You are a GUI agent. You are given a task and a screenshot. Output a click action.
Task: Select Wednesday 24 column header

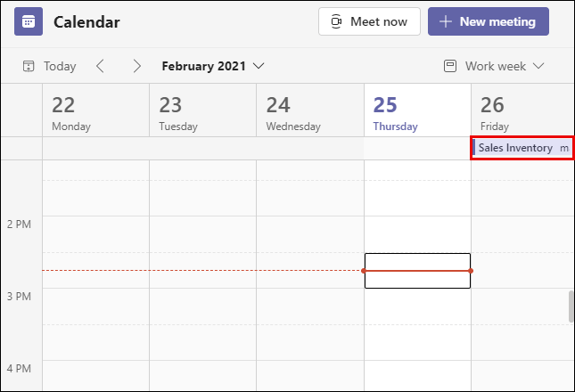[x=309, y=111]
